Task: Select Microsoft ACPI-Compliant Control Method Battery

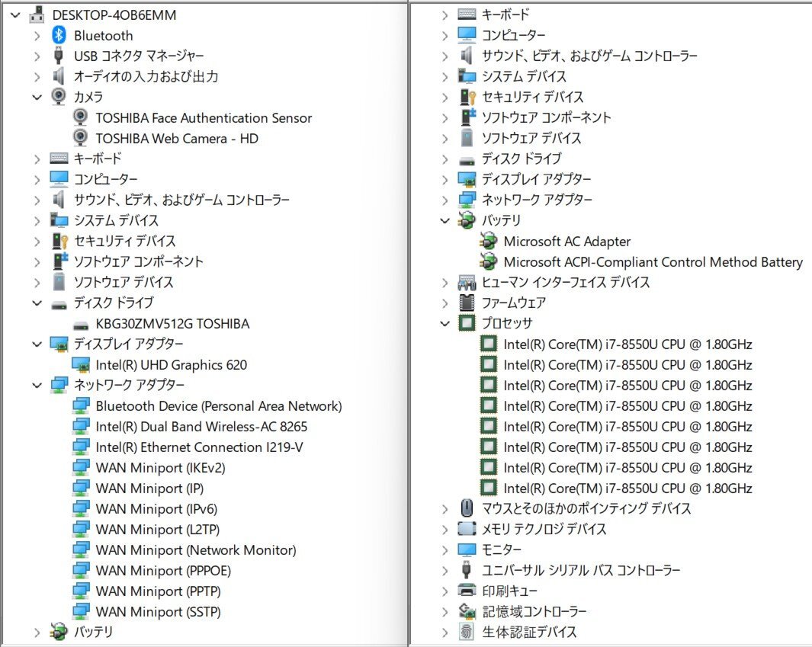Action: click(653, 262)
